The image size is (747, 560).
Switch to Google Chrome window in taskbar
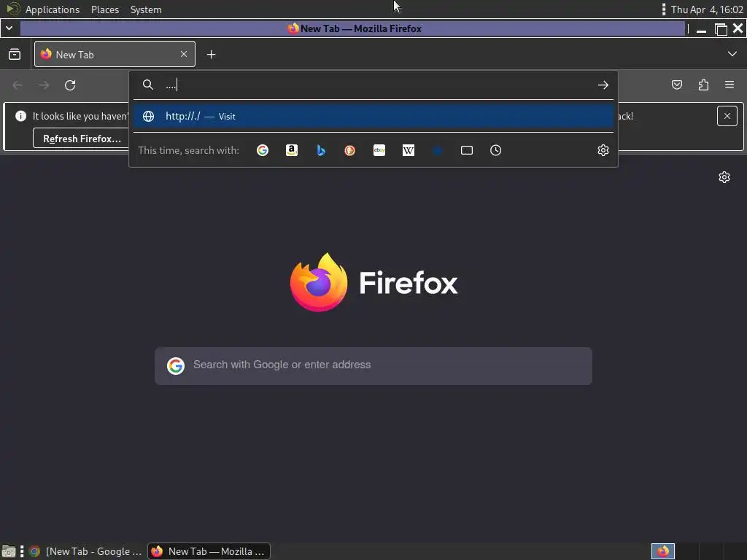click(86, 551)
